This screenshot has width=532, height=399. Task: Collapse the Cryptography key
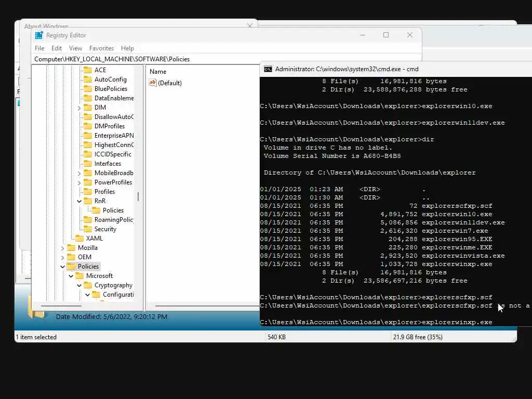79,285
